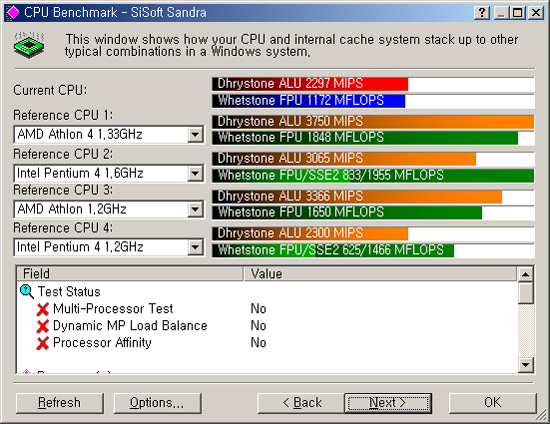Click the Dhrystone ALU 2300 MIPS bar
This screenshot has width=550, height=424.
click(373, 234)
